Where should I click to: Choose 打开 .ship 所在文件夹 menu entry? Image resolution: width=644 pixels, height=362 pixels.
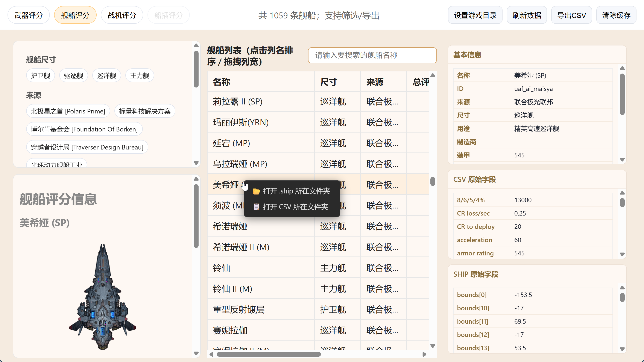tap(296, 191)
